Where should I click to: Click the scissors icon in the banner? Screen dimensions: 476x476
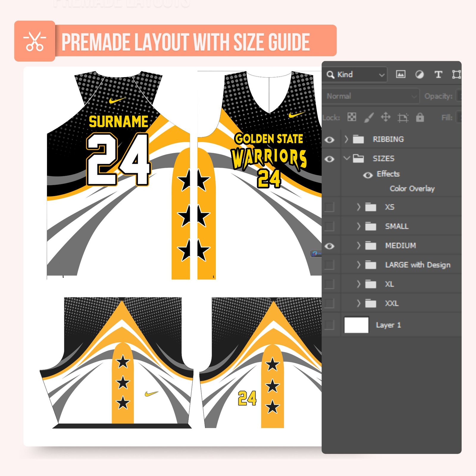(x=35, y=41)
